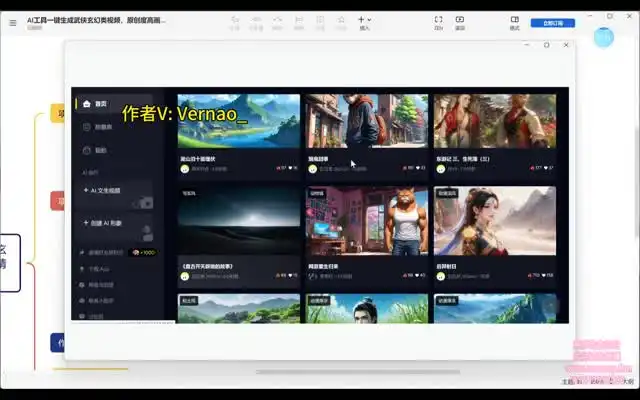Click the 模式 mode icon
Viewport: 640px width, 400px height.
(514, 20)
